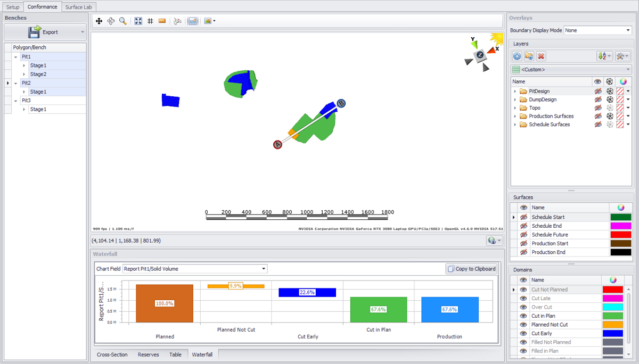Click the zoom-to-extents icon

point(138,21)
